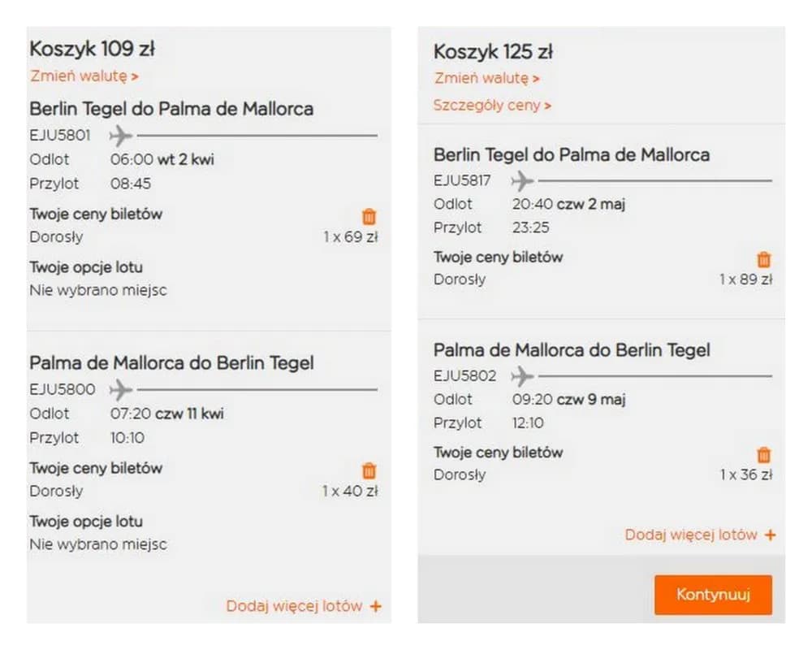The image size is (812, 650).
Task: Open Zmień walutę in the 125 zł basket
Action: tap(487, 79)
